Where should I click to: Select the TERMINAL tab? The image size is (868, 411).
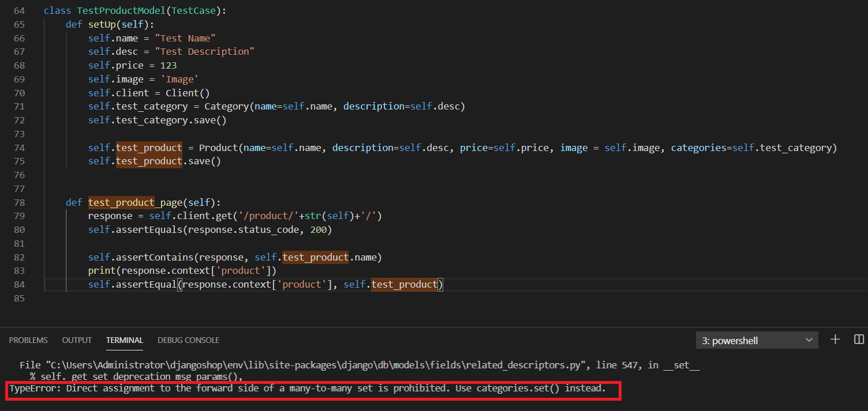(x=125, y=340)
